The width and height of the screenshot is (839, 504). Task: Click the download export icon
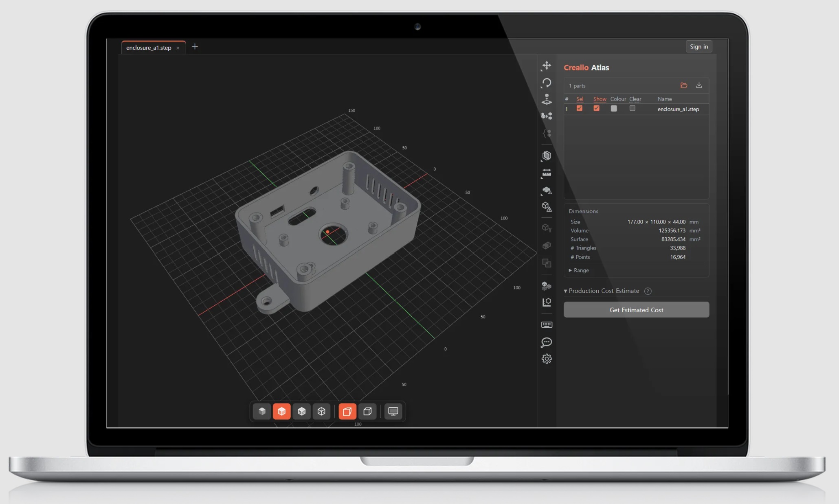pyautogui.click(x=699, y=85)
